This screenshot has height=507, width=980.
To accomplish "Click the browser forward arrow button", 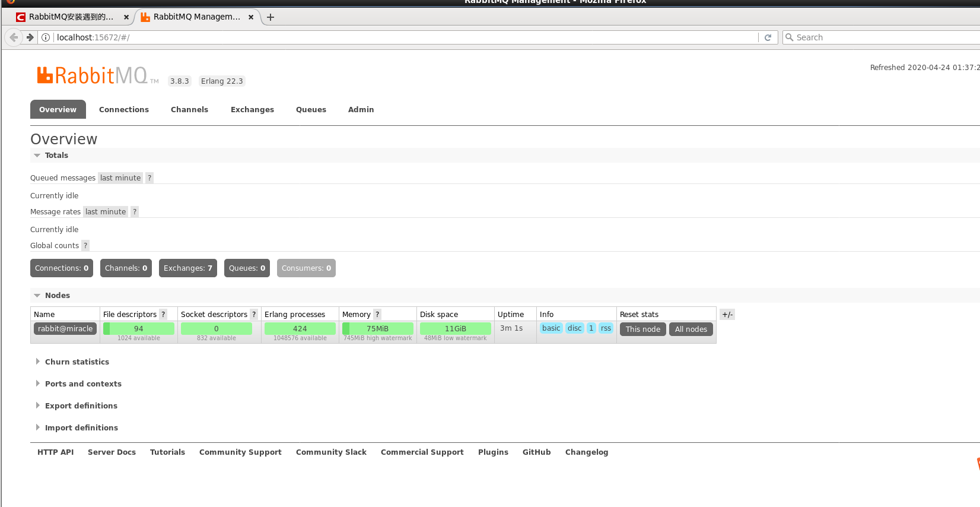I will tap(30, 37).
